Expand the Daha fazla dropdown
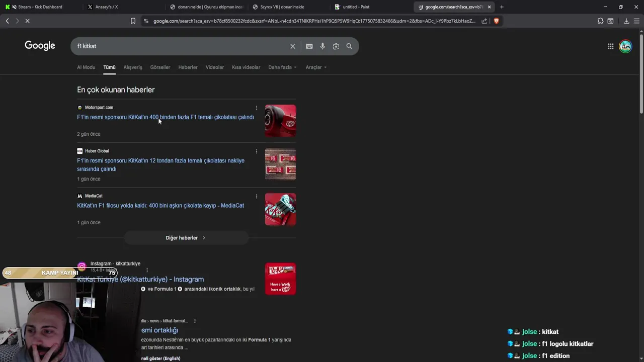This screenshot has height=362, width=644. point(282,67)
